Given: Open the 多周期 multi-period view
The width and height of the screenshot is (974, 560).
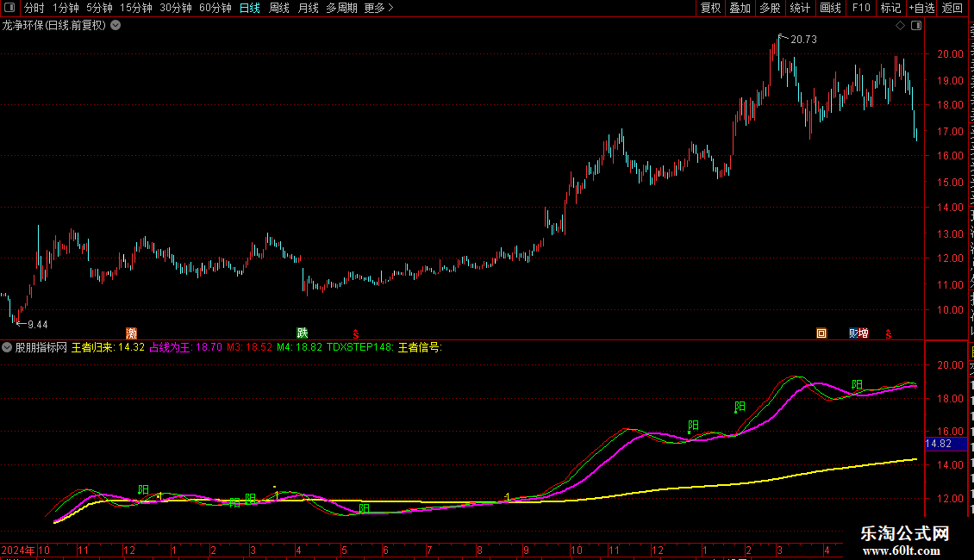Looking at the screenshot, I should point(341,8).
